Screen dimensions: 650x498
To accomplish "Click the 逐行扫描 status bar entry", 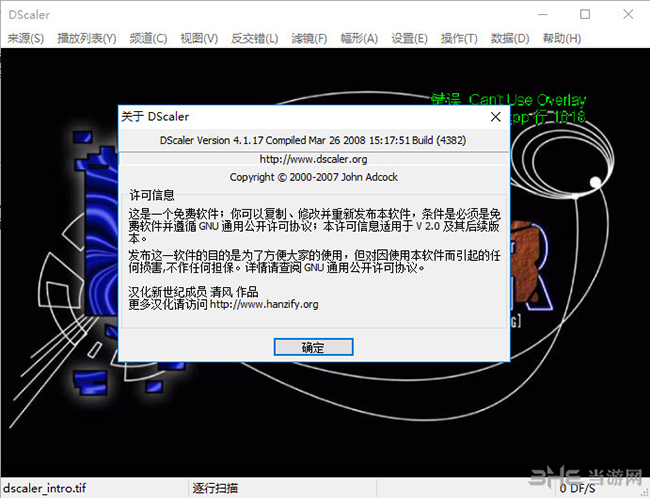I will [x=215, y=488].
